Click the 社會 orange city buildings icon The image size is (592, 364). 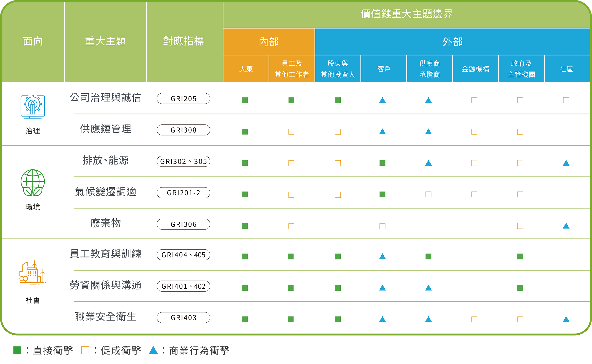coord(33,273)
